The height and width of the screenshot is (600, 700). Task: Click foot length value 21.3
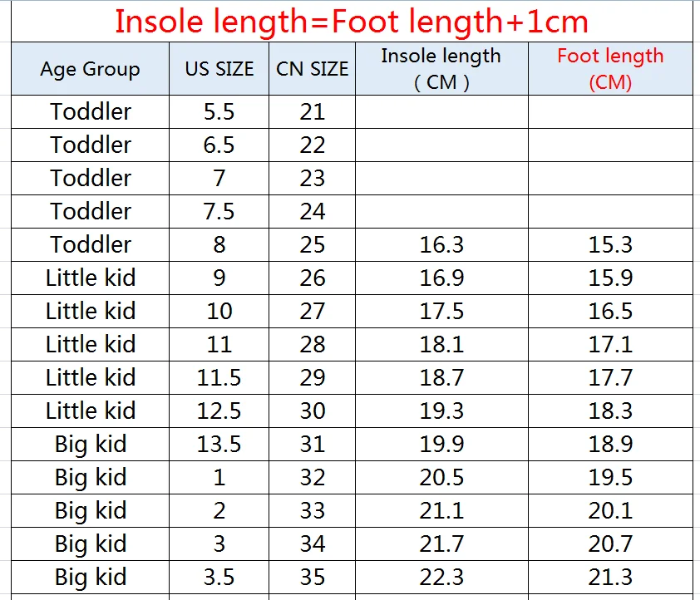[x=610, y=577]
